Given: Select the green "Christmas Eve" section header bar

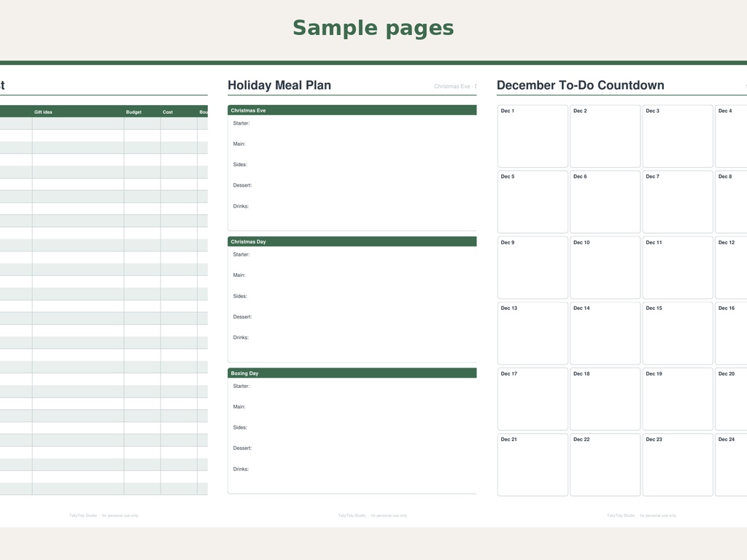Looking at the screenshot, I should (352, 110).
